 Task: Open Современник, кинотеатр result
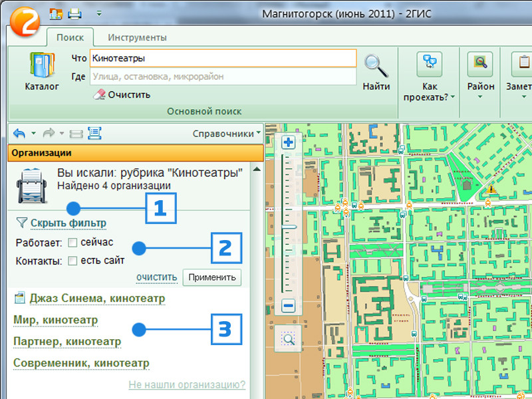pyautogui.click(x=81, y=363)
